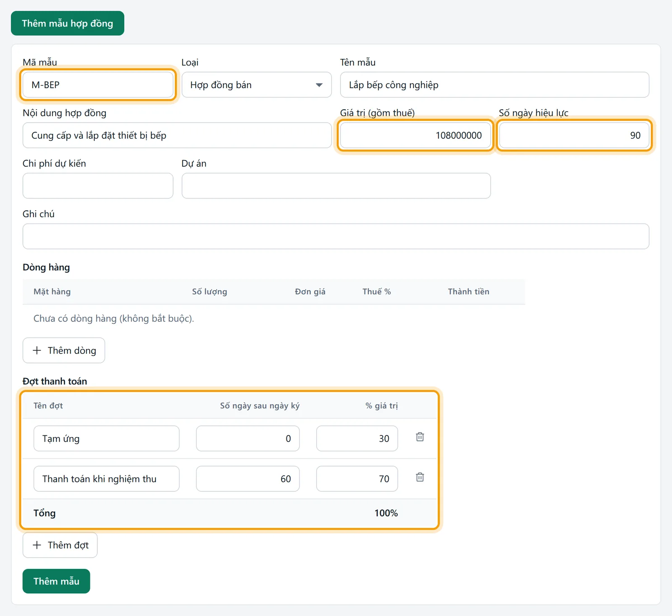Add a line item with Thêm dòng

coord(64,350)
